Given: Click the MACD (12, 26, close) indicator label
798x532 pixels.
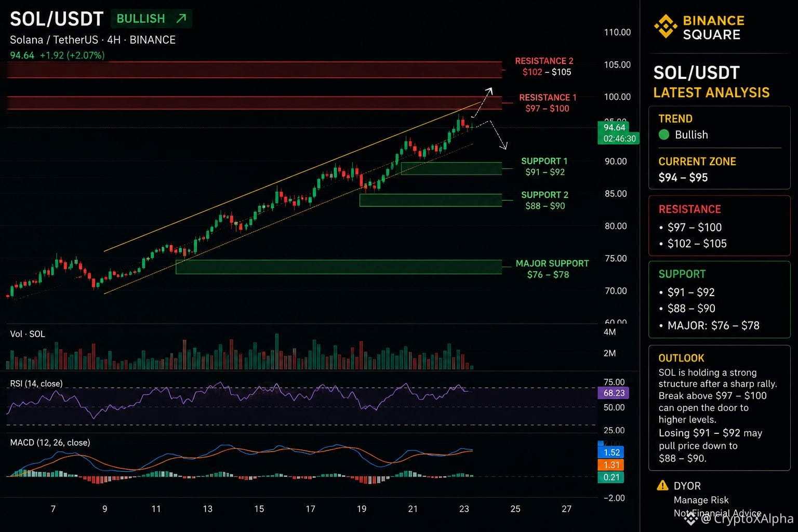Looking at the screenshot, I should pos(50,443).
